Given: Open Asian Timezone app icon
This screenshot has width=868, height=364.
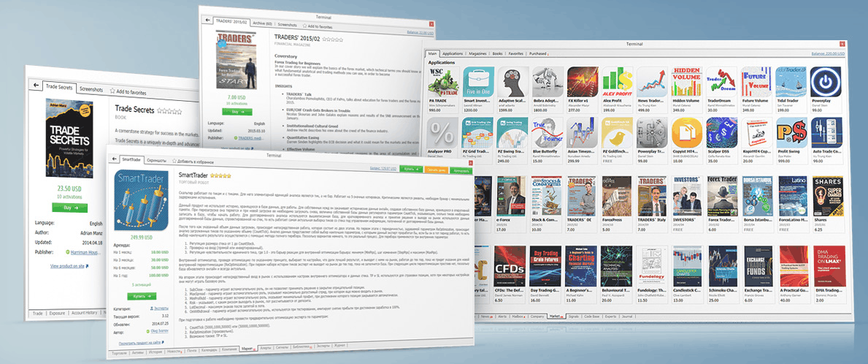Looking at the screenshot, I should (583, 132).
